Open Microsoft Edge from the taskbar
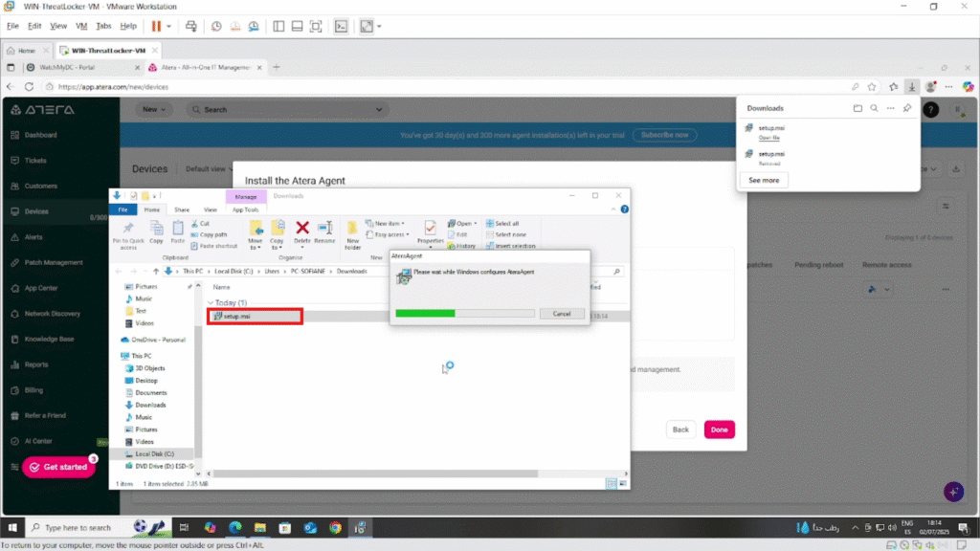 click(x=235, y=528)
